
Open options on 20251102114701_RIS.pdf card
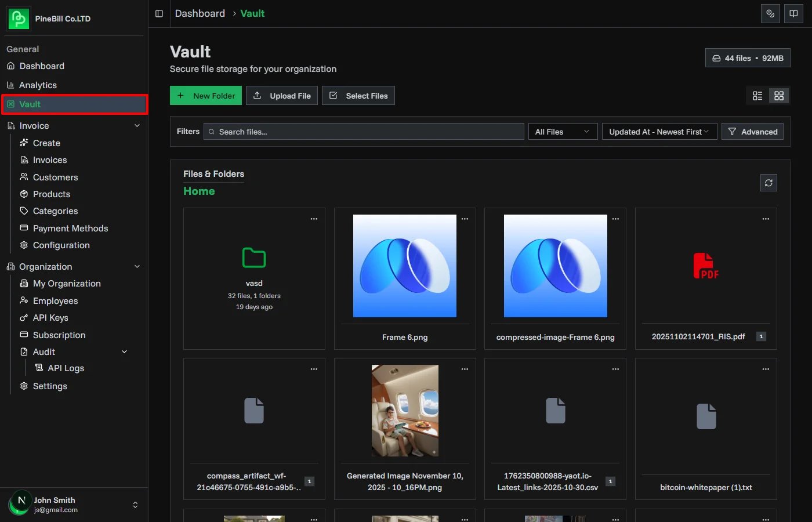(766, 219)
